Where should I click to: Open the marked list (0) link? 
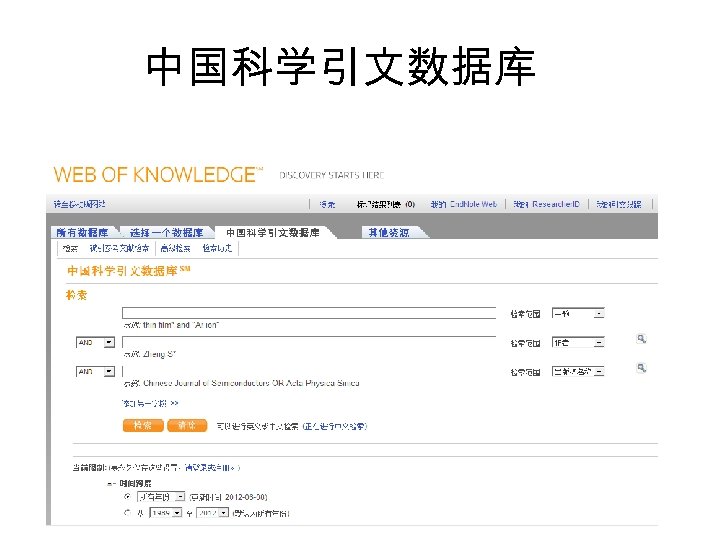coord(386,204)
